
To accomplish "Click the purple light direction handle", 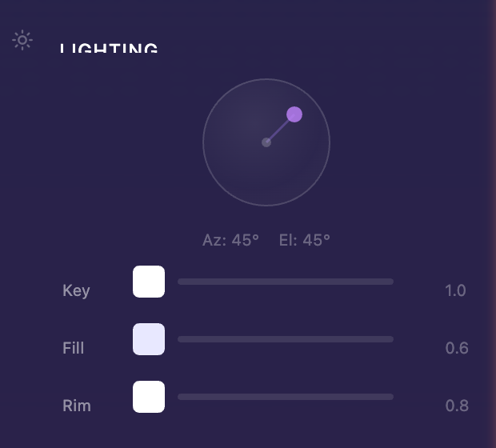I will tap(294, 114).
